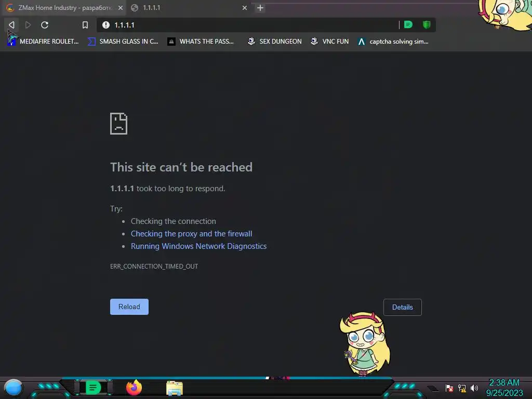Open the network status tray icon
Viewport: 532px width, 399px height.
(462, 388)
